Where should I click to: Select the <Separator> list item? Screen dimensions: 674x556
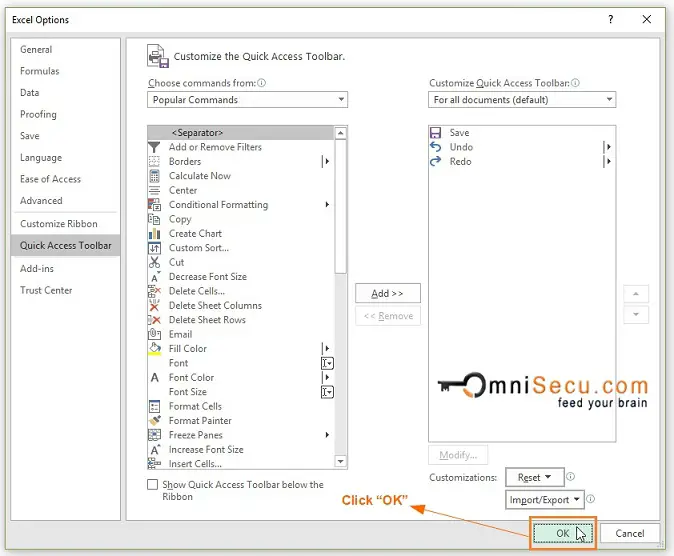[240, 133]
